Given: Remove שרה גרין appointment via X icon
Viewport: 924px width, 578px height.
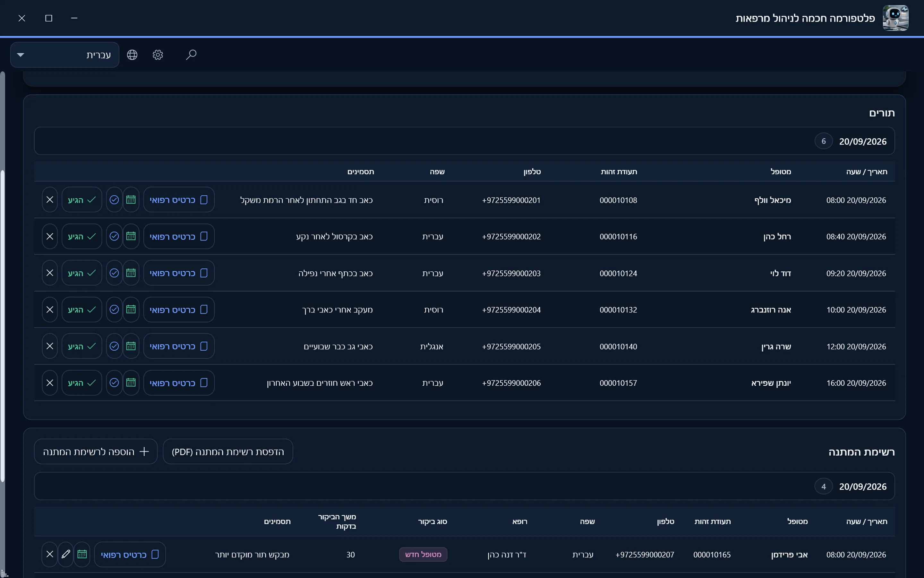Looking at the screenshot, I should (50, 346).
